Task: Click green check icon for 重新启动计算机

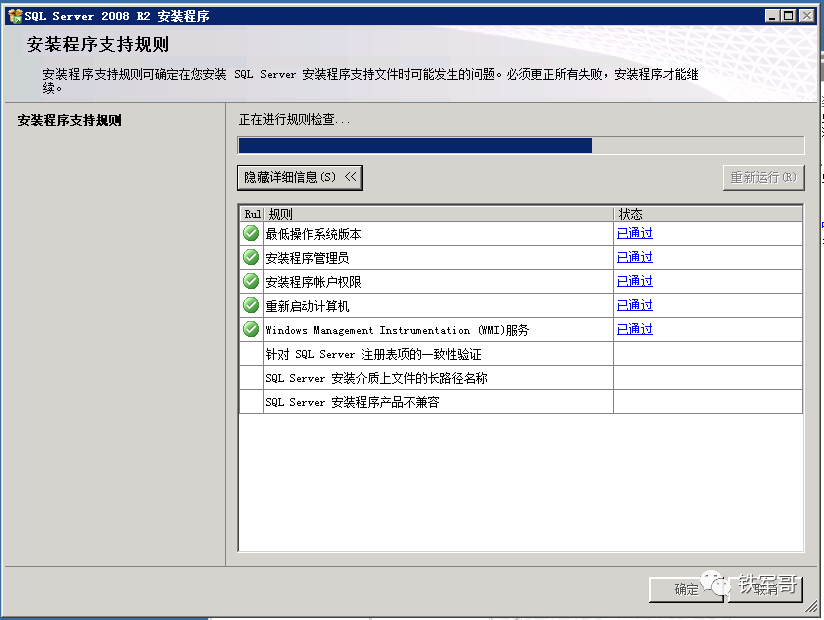Action: tap(251, 305)
